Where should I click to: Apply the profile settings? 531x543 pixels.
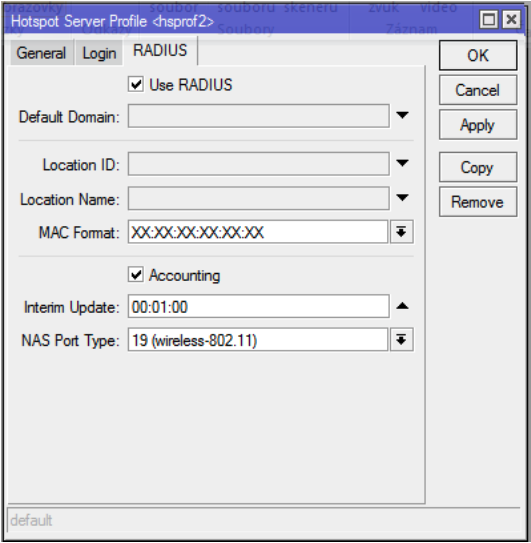(478, 125)
